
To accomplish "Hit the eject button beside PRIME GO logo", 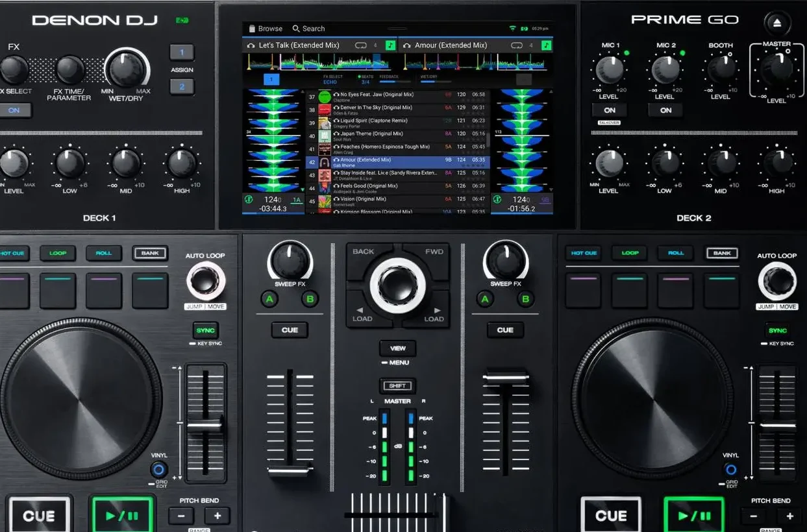I will point(777,23).
